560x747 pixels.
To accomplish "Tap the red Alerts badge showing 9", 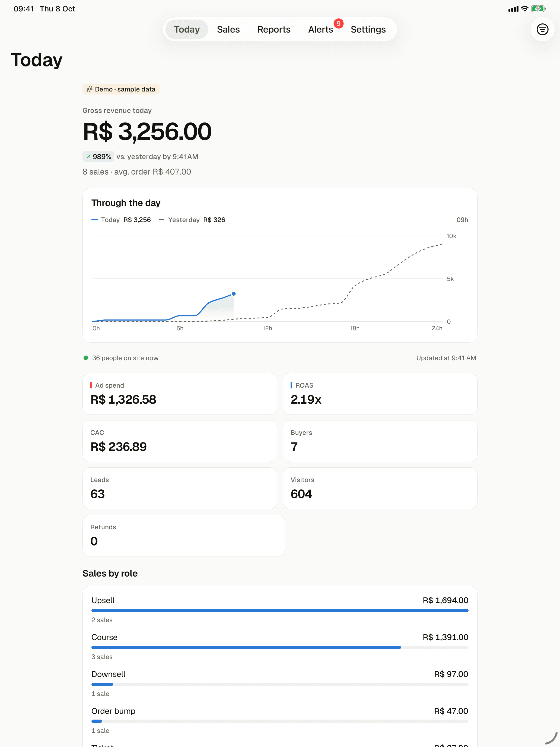I will (x=338, y=23).
